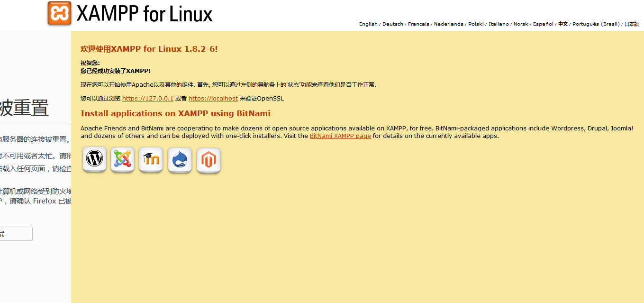This screenshot has width=644, height=303.
Task: Switch language to Deutsch
Action: click(x=393, y=24)
